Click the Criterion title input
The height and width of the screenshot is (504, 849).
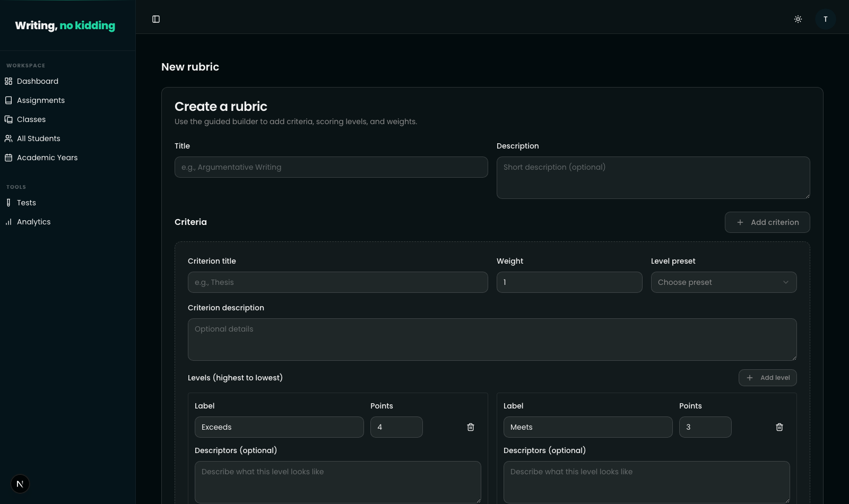coord(338,282)
